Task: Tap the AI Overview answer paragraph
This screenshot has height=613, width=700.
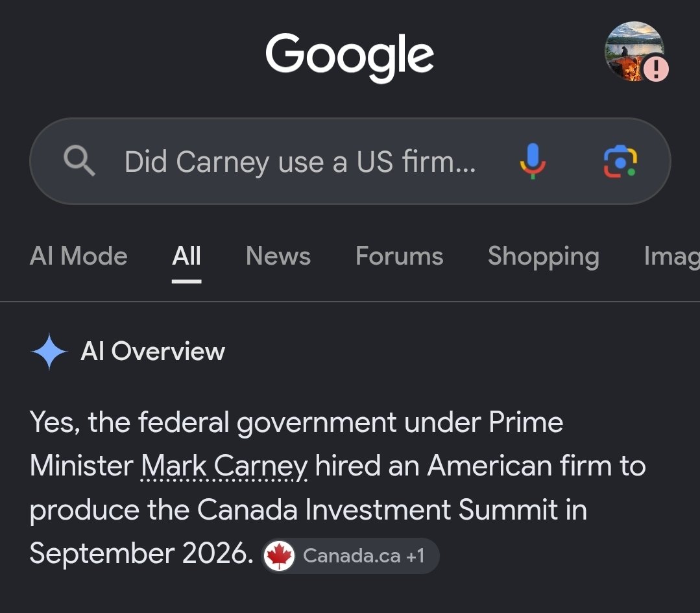Action: (x=337, y=488)
